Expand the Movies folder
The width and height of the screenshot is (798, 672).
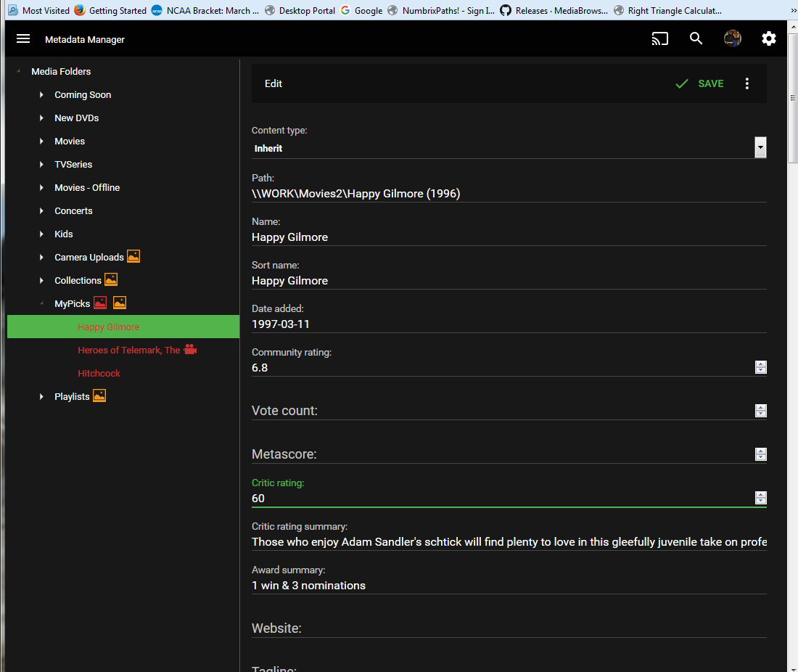(41, 141)
